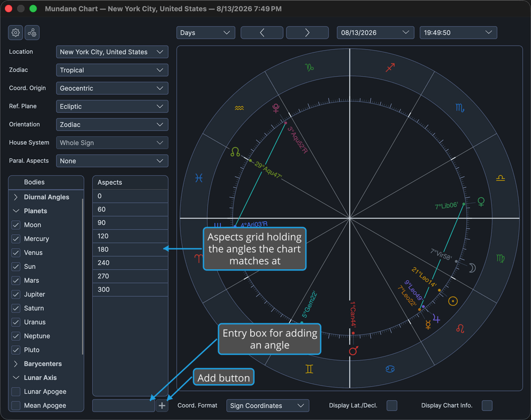The height and width of the screenshot is (420, 531).
Task: Expand the Barycenters group
Action: [x=16, y=364]
